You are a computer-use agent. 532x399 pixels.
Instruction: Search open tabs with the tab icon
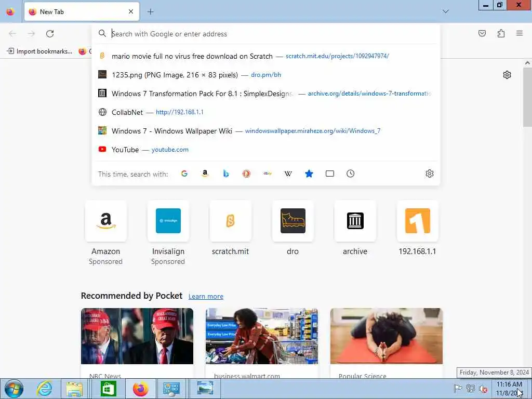[x=330, y=174]
